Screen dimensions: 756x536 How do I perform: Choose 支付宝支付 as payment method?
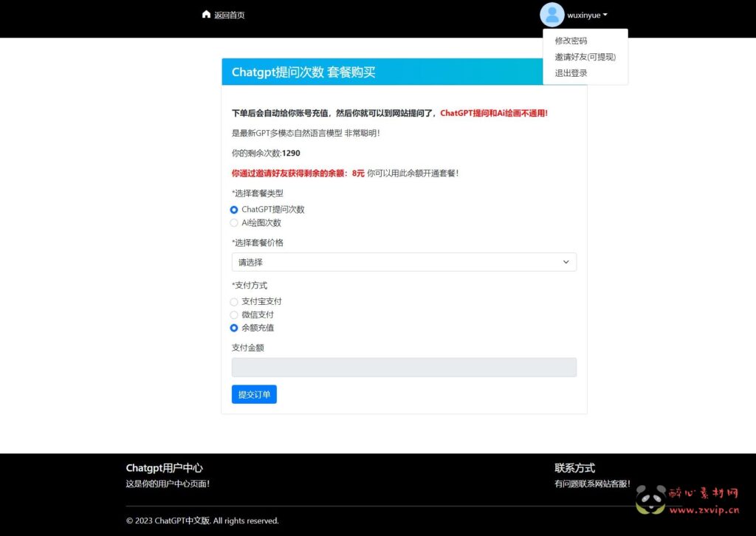233,302
